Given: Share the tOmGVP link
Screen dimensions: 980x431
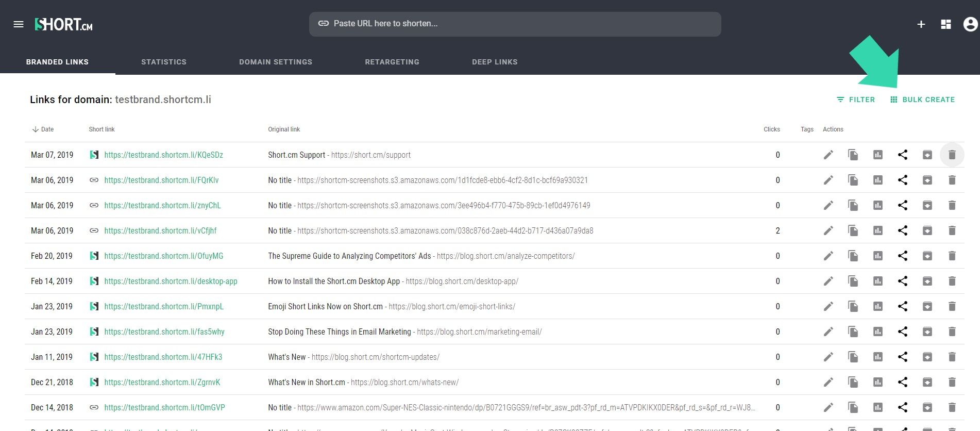Looking at the screenshot, I should 903,407.
